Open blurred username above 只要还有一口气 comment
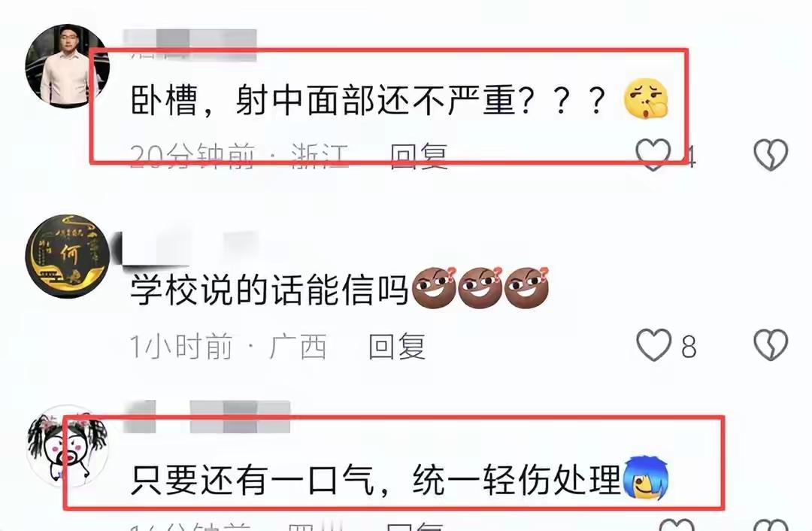This screenshot has width=812, height=531. click(208, 417)
